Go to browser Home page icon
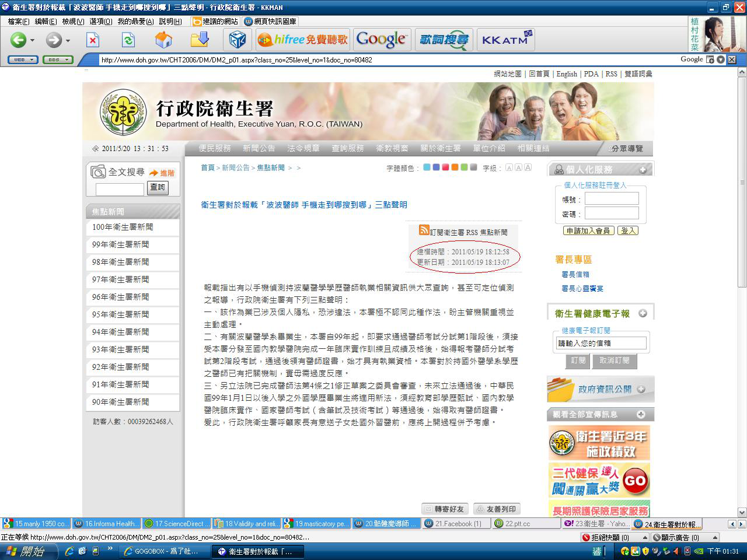Viewport: 747px width, 560px height. 163,40
